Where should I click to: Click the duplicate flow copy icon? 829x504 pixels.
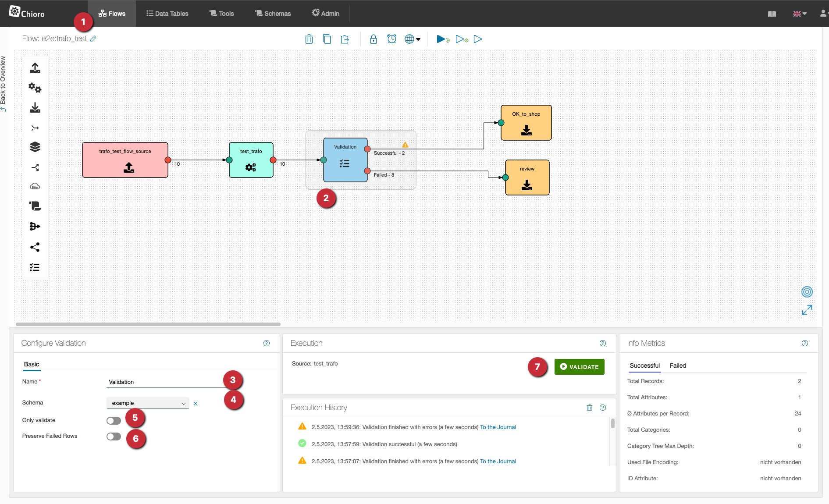click(327, 39)
